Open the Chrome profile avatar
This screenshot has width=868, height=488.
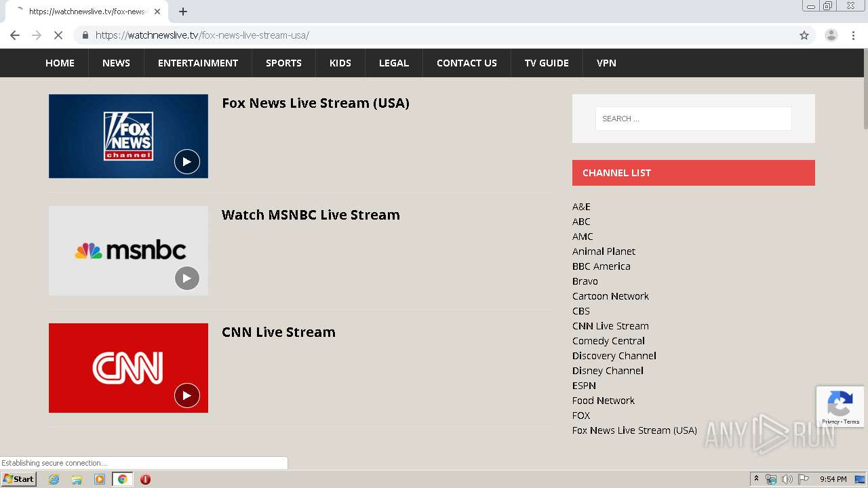point(831,35)
